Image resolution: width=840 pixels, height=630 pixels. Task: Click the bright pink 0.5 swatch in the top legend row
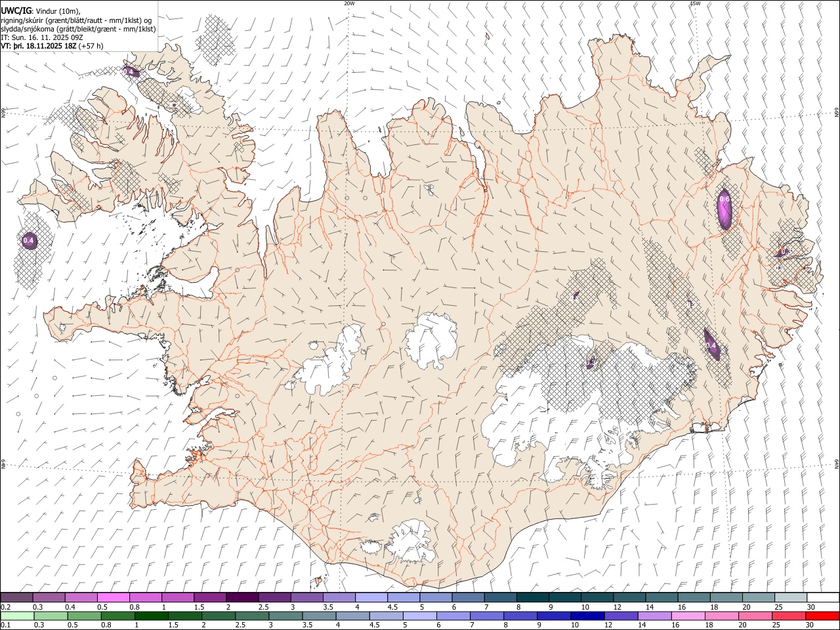click(x=114, y=598)
